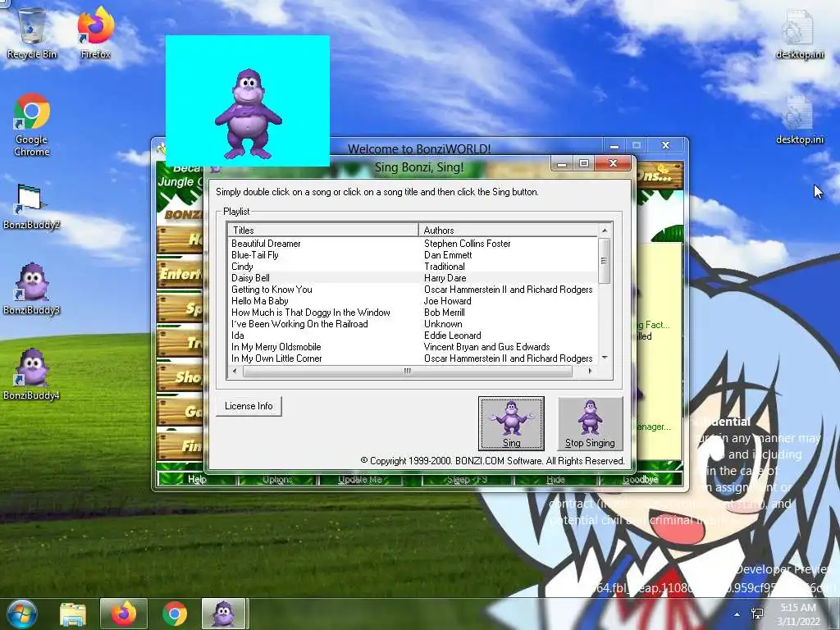The height and width of the screenshot is (630, 840).
Task: Open File Explorer from the taskbar
Action: click(x=73, y=614)
